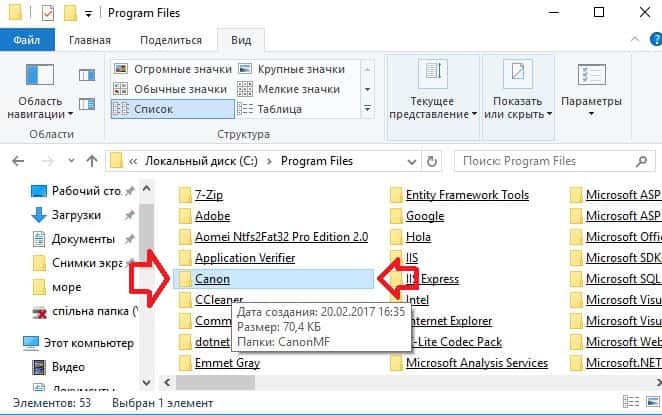Expand the address bar history dropdown
The height and width of the screenshot is (415, 662).
pos(412,162)
